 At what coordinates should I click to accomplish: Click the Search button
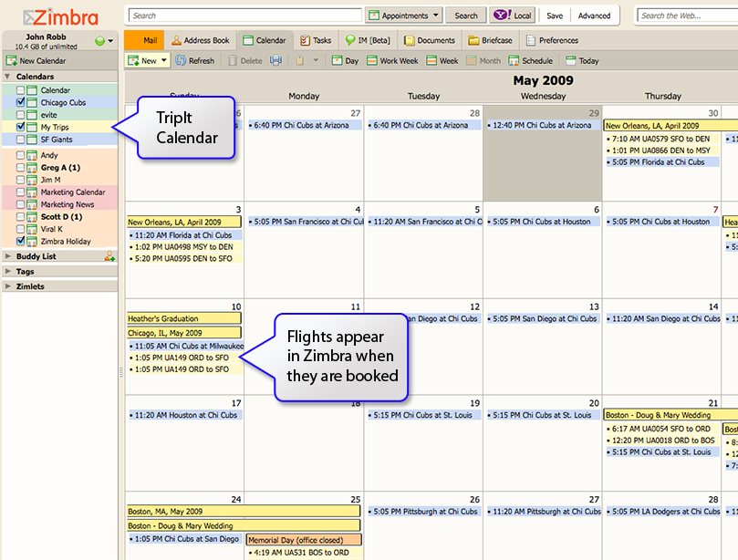click(x=466, y=16)
